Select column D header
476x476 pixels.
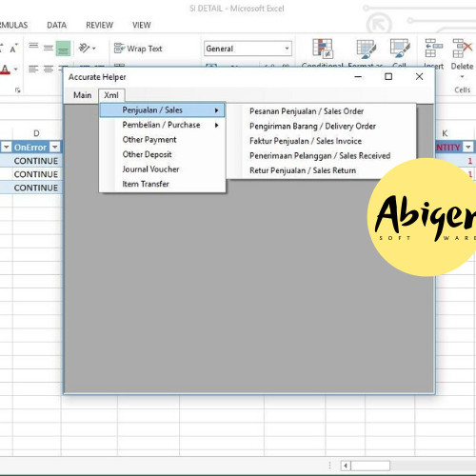[x=36, y=133]
